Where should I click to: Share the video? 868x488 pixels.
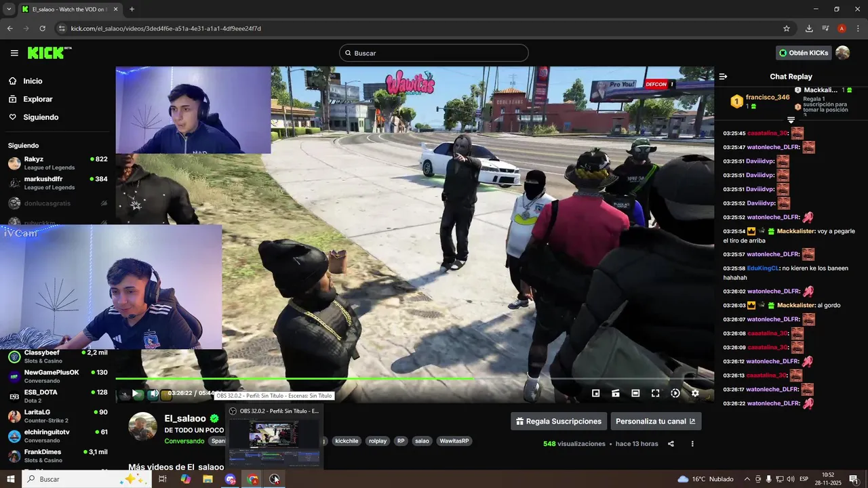pos(671,444)
